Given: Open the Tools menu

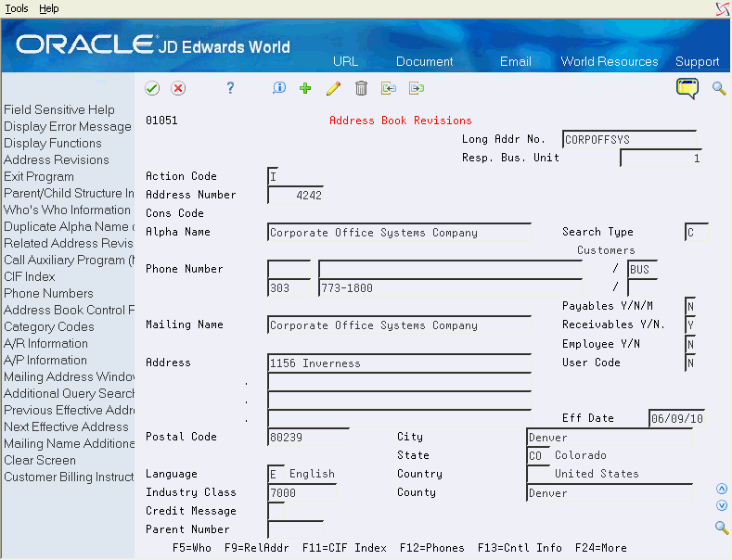Looking at the screenshot, I should coord(17,8).
